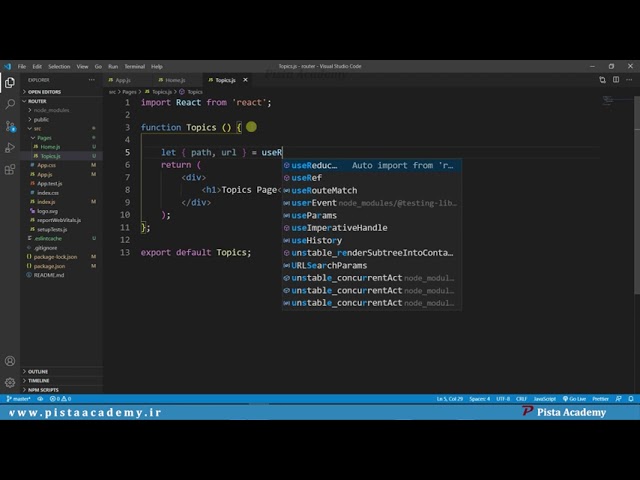This screenshot has width=640, height=480.
Task: Click Ln 5, Col 29 cursor position
Action: [450, 399]
